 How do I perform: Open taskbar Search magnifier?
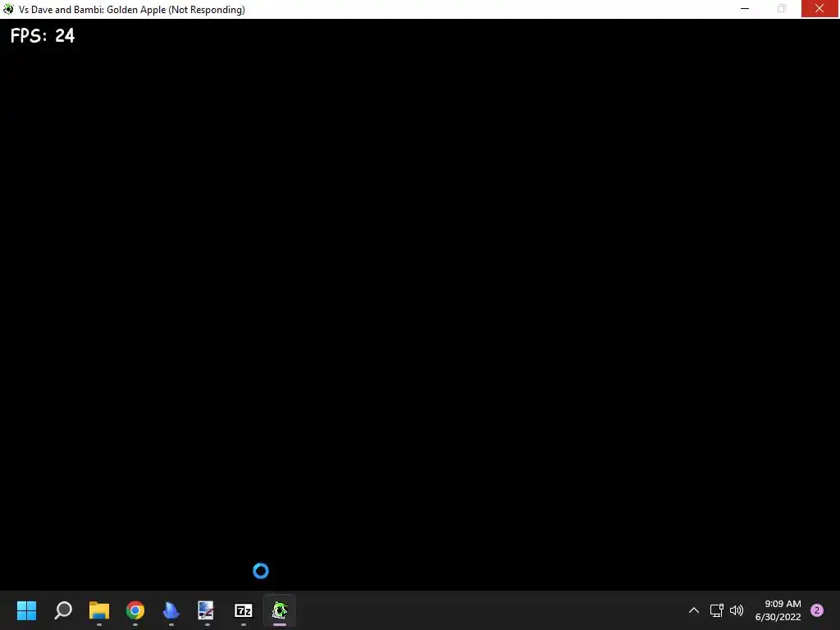tap(62, 610)
